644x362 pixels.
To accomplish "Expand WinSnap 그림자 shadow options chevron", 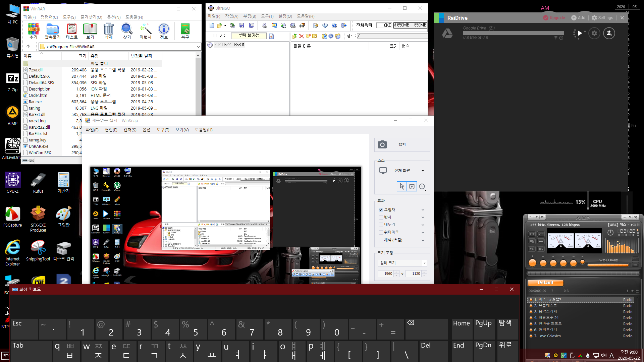I will (423, 210).
